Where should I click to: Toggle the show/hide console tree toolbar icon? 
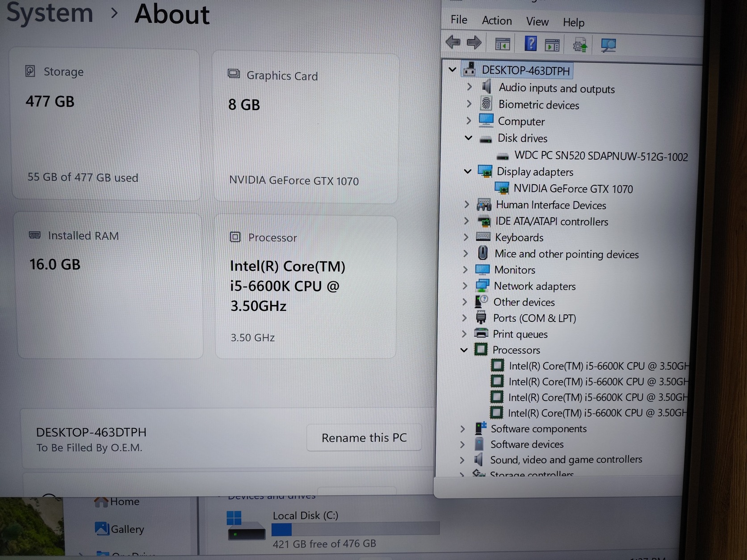(503, 44)
